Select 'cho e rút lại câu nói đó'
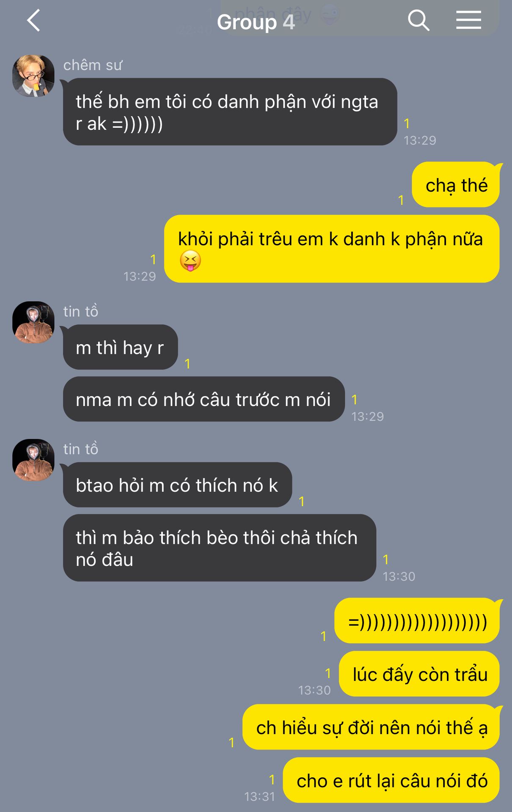Image resolution: width=512 pixels, height=812 pixels. tap(391, 780)
